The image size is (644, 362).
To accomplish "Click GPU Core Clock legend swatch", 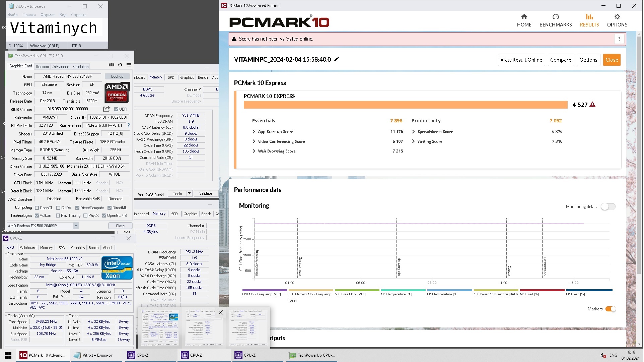I will pyautogui.click(x=357, y=290).
